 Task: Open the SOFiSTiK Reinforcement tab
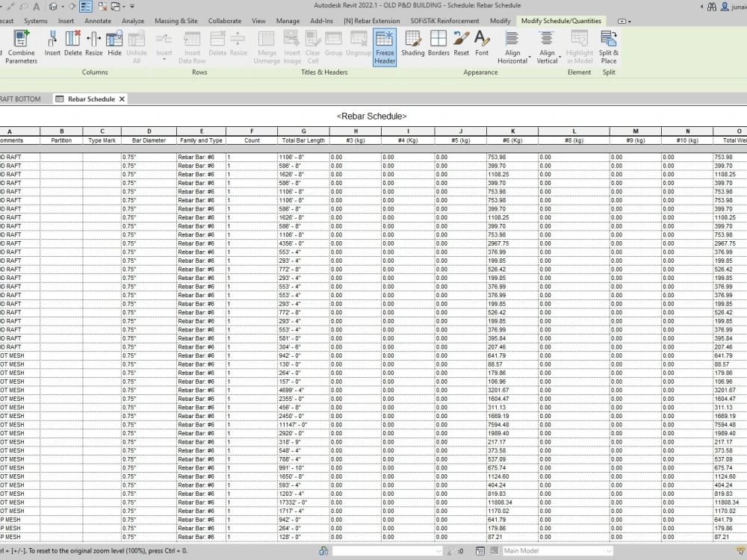(445, 21)
